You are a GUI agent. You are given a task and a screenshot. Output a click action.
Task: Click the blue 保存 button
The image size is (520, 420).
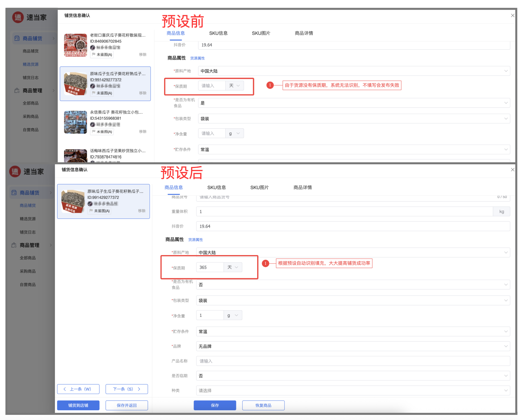pyautogui.click(x=215, y=405)
